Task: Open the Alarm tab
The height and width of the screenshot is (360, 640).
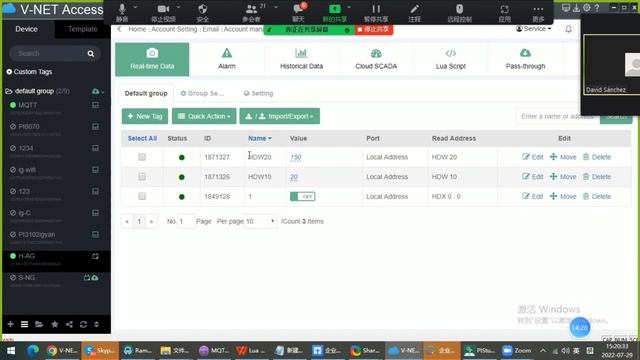Action: click(227, 60)
